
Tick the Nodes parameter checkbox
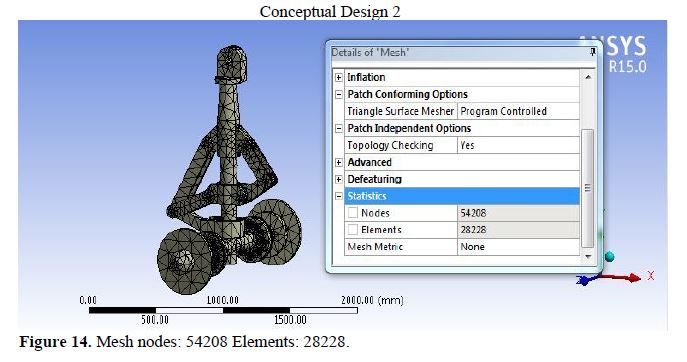click(x=353, y=213)
